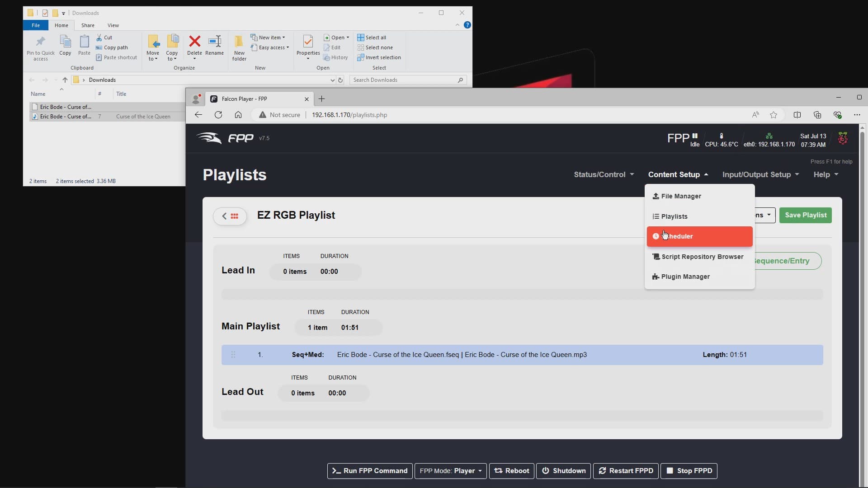Click the back to playlists grid button
Screen dimensions: 868x488
tap(230, 216)
